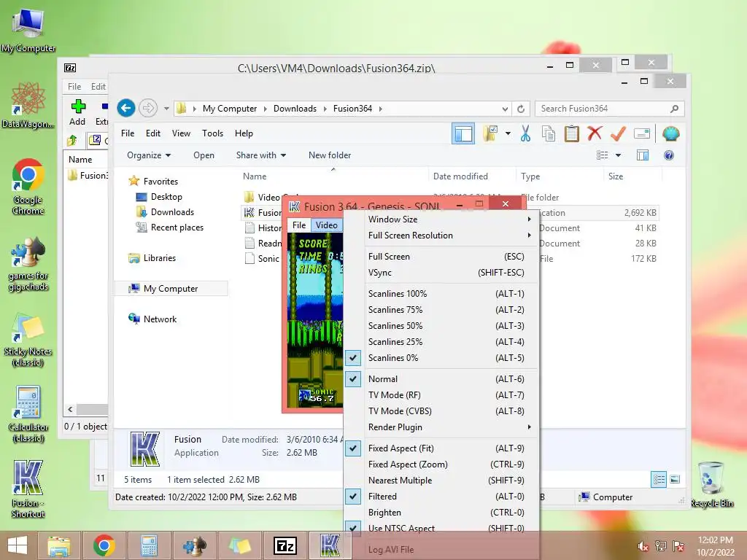Toggle Fixed Aspect (Fit) option
The height and width of the screenshot is (560, 747).
coord(441,448)
